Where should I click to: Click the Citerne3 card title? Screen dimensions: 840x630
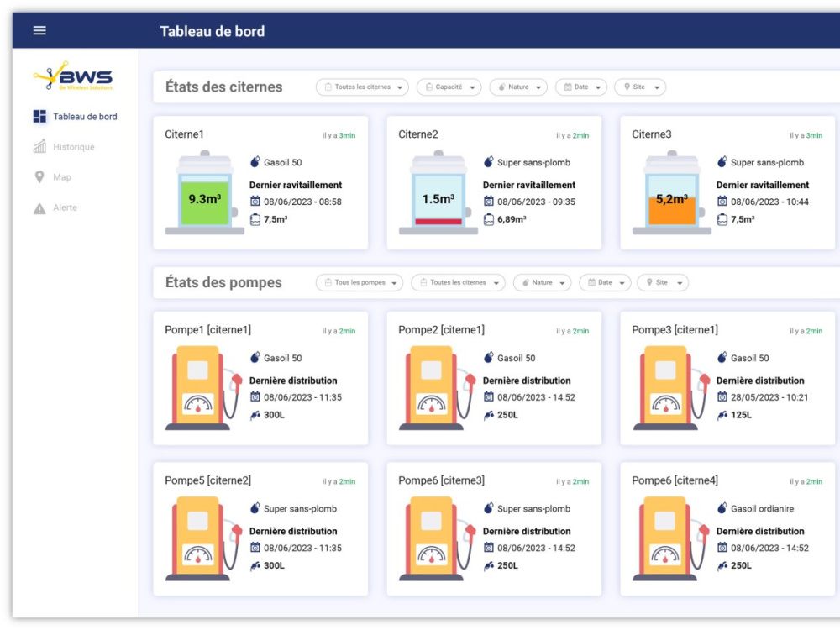652,134
